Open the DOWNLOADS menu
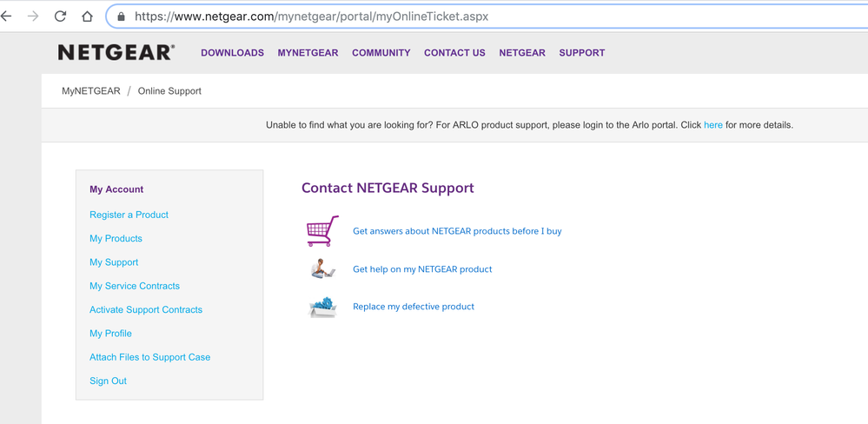 click(232, 53)
